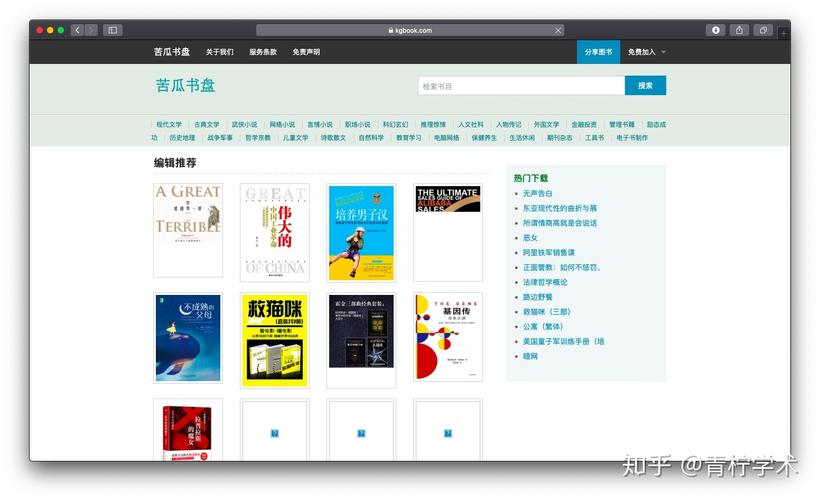
Task: Toggle the Safari sidebar button
Action: coord(112,30)
